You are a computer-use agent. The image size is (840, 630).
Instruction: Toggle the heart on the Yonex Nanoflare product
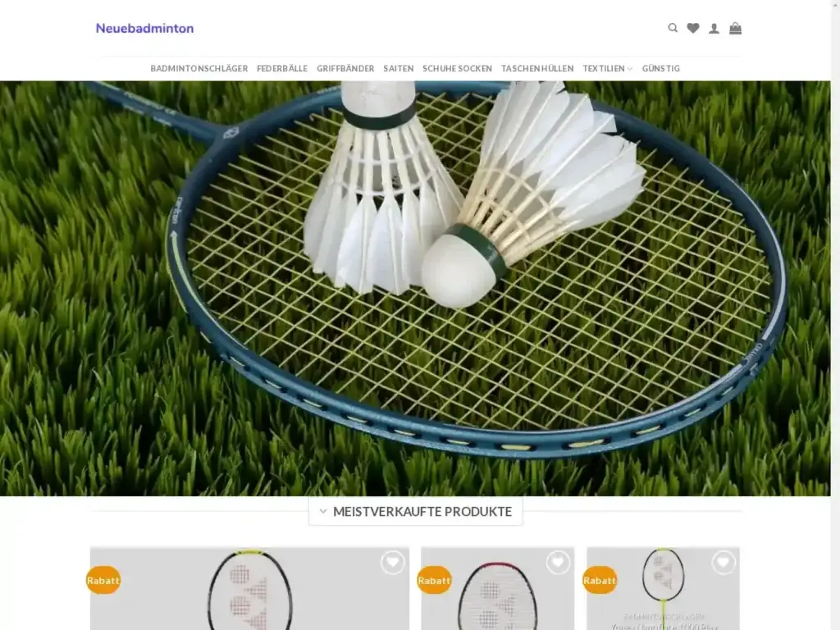point(723,563)
